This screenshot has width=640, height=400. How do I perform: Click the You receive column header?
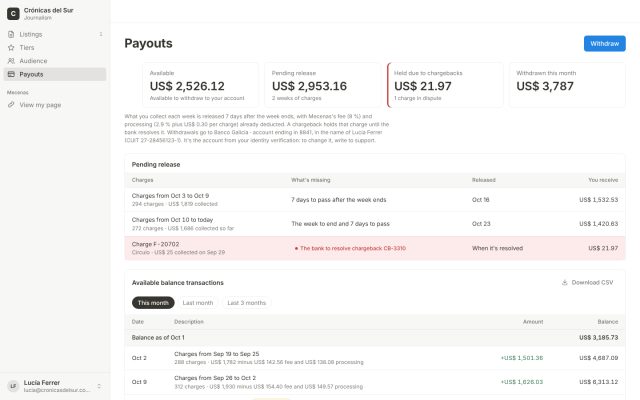pos(603,180)
